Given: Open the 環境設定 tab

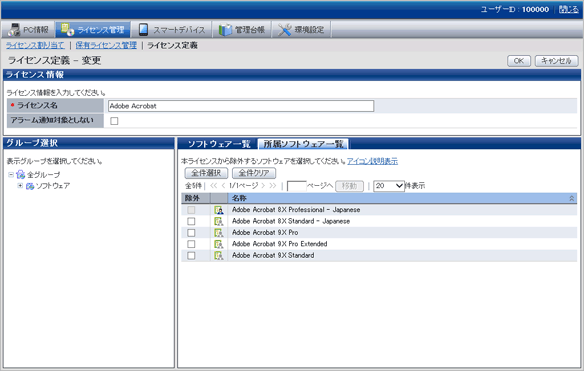Looking at the screenshot, I should [301, 29].
